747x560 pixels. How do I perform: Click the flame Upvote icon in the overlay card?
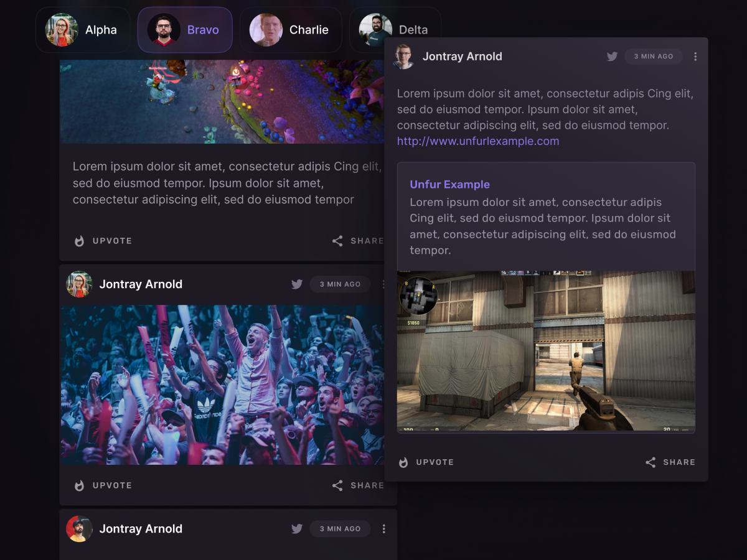coord(403,462)
